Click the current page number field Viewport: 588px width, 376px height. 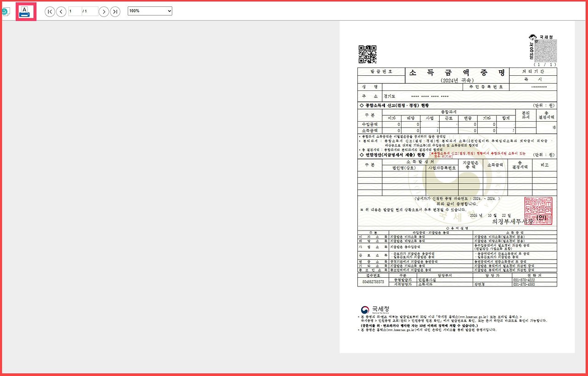[x=75, y=11]
